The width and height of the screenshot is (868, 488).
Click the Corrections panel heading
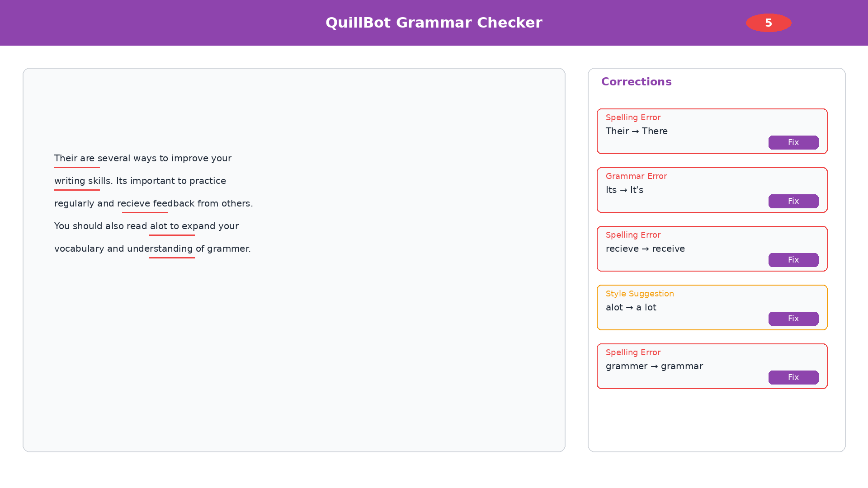point(637,82)
